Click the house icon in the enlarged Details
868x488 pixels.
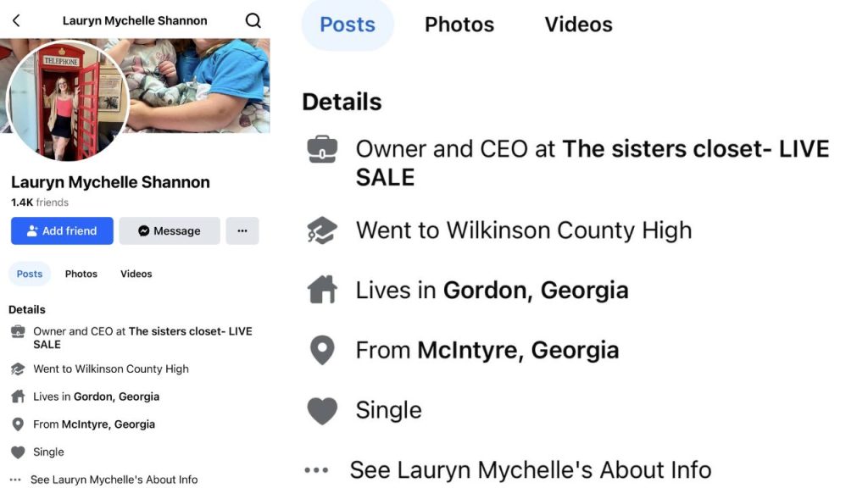click(322, 290)
